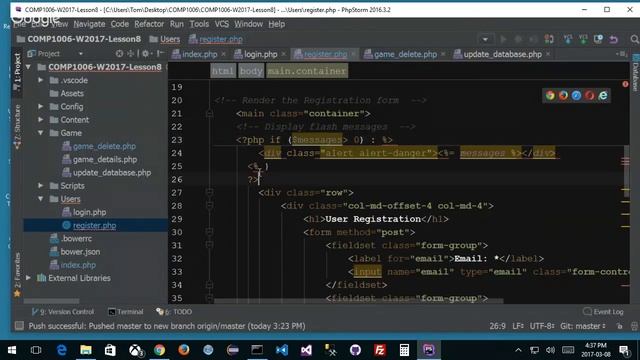Toggle code fold on line 28
640x360 pixels.
click(209, 206)
